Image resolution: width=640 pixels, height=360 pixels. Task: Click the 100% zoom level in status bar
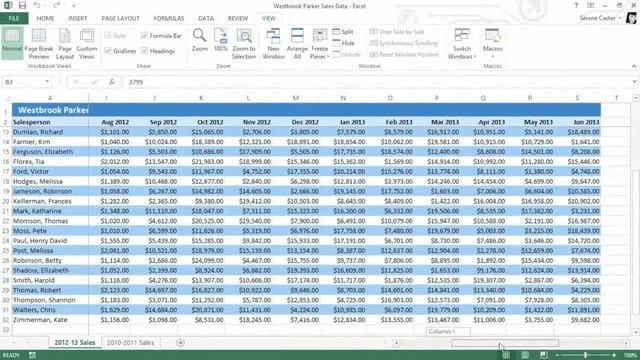coord(630,355)
